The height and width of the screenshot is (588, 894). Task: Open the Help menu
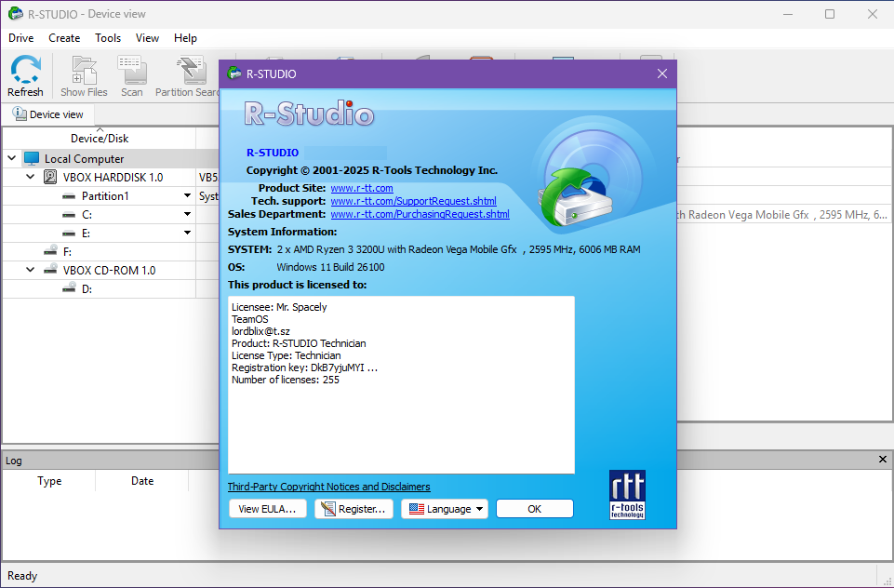pyautogui.click(x=185, y=38)
